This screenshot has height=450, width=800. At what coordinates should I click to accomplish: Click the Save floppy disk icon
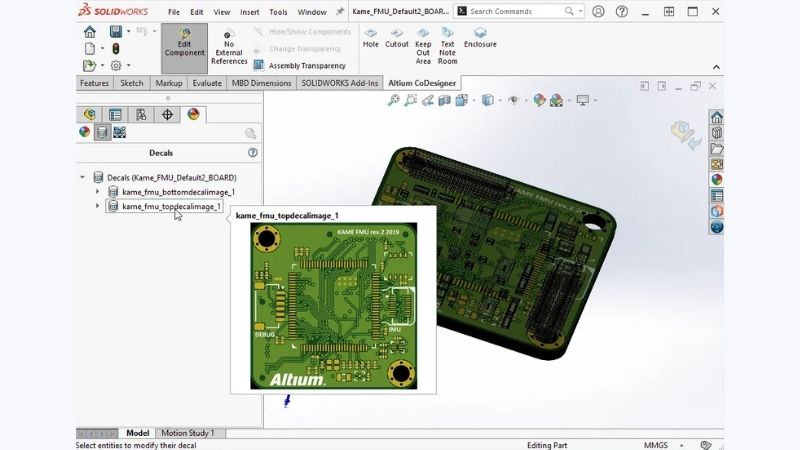(116, 32)
